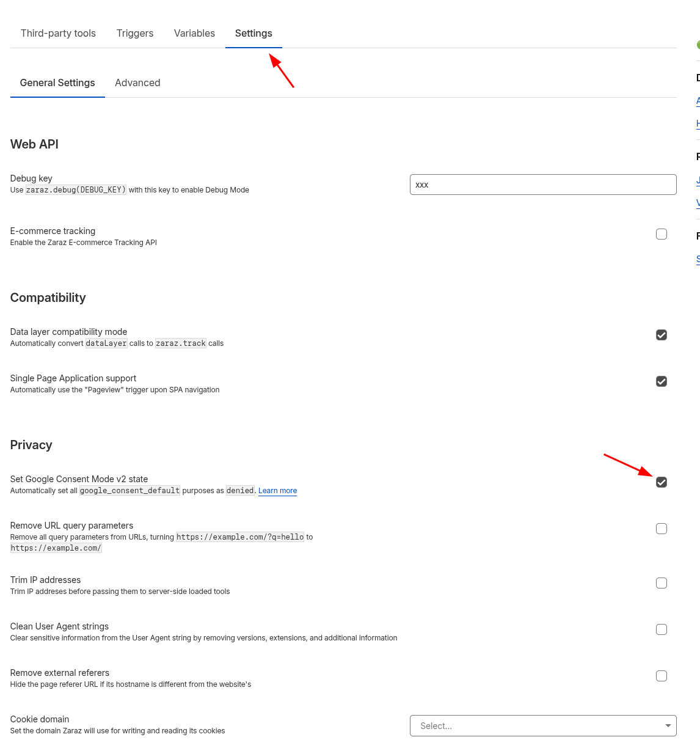Uncheck Single Page Application support
The width and height of the screenshot is (700, 748).
(x=662, y=381)
